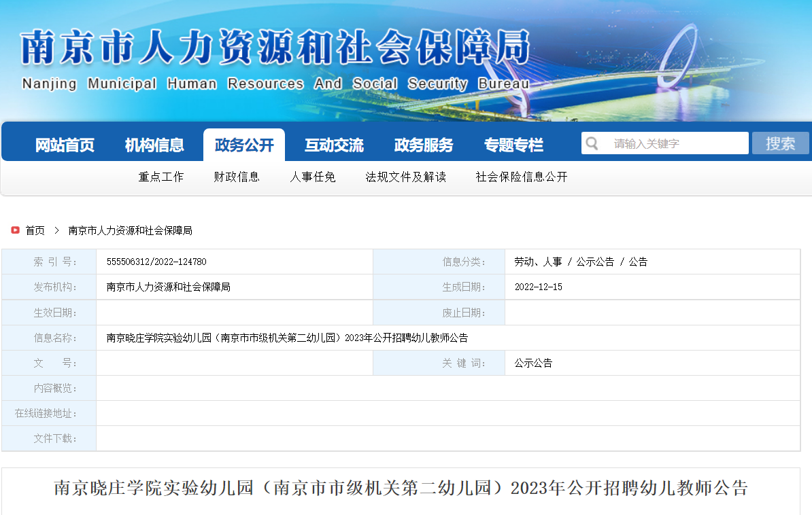Screen dimensions: 812x515
Task: Click the magnifier icon in search box
Action: [592, 143]
